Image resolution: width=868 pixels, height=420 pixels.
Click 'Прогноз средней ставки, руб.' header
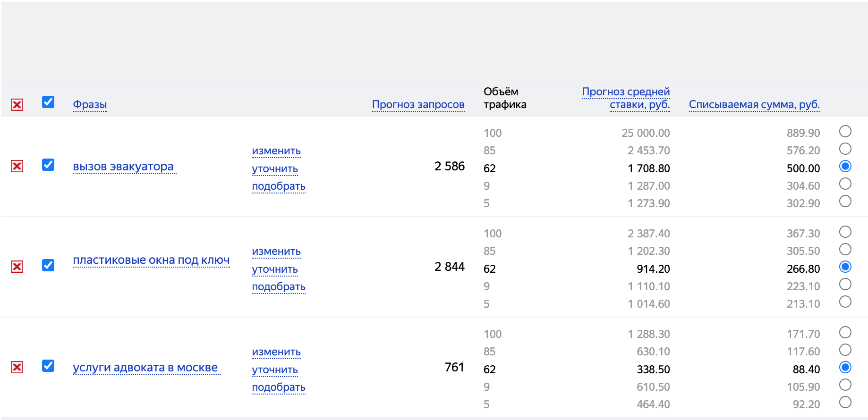pyautogui.click(x=626, y=98)
